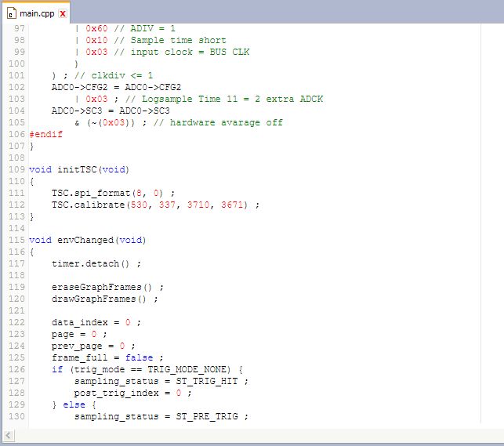Click the 'Sample time short' comment
504x446 pixels.
[x=177, y=40]
